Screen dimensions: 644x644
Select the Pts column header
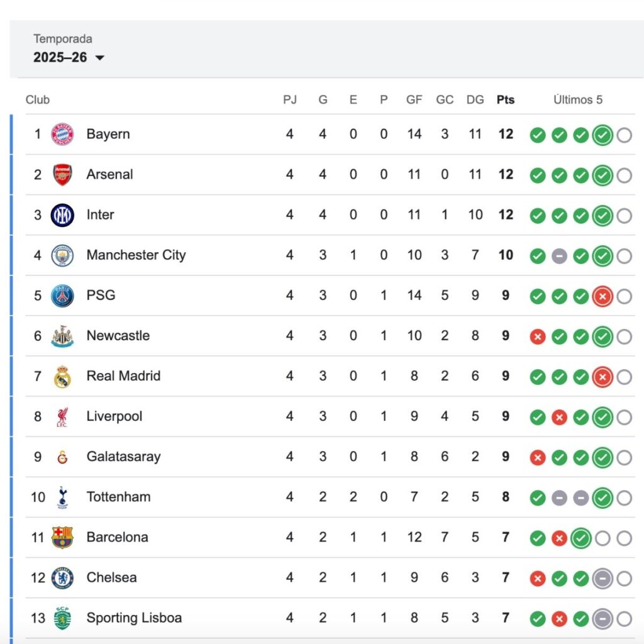point(506,99)
